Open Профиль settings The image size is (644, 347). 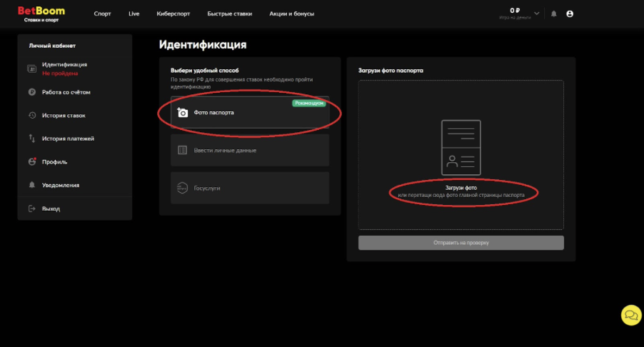coord(55,162)
